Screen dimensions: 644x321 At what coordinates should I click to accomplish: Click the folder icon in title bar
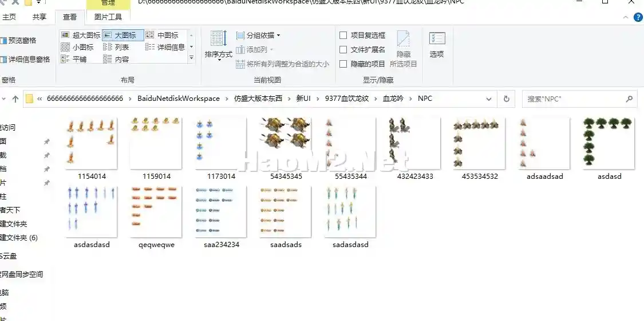tap(29, 2)
